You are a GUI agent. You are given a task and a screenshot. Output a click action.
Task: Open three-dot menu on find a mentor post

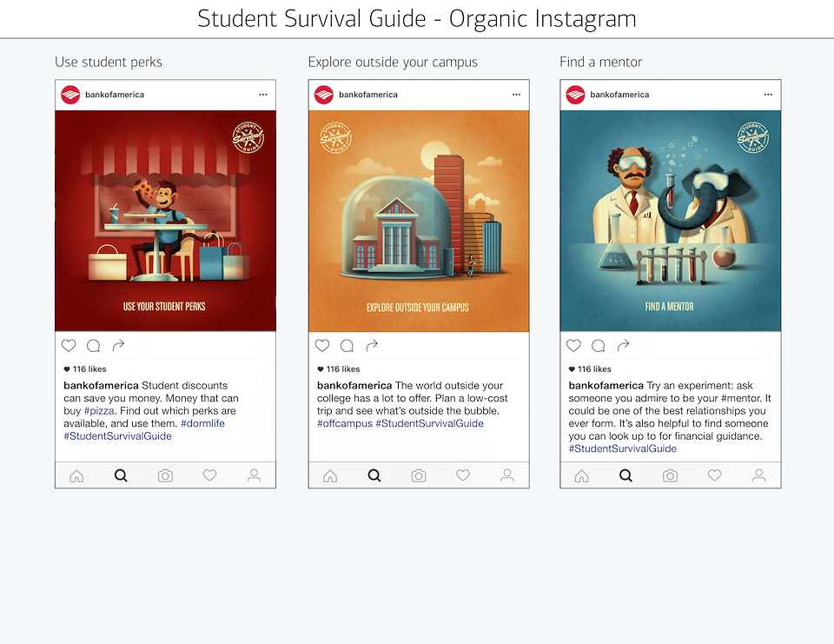tap(768, 94)
